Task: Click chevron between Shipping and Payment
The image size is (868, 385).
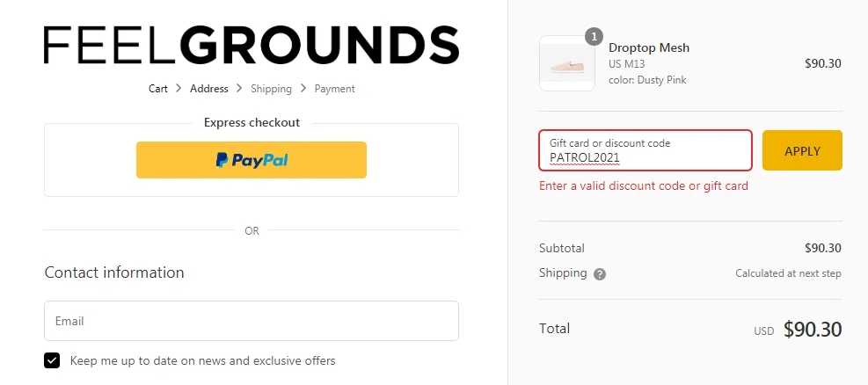Action: pyautogui.click(x=303, y=88)
